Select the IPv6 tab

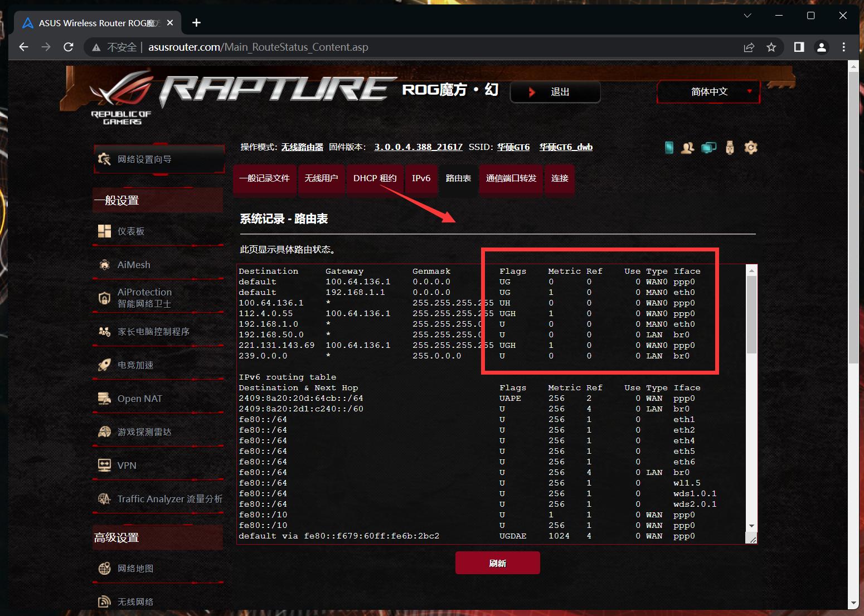[x=421, y=178]
